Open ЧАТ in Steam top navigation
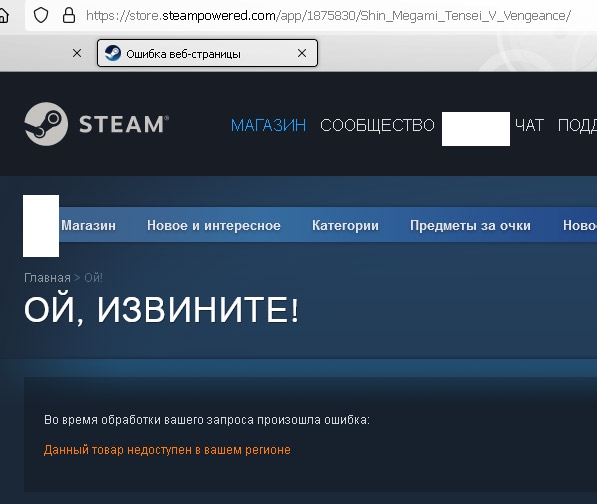Viewport: 597px width, 504px height. (529, 125)
